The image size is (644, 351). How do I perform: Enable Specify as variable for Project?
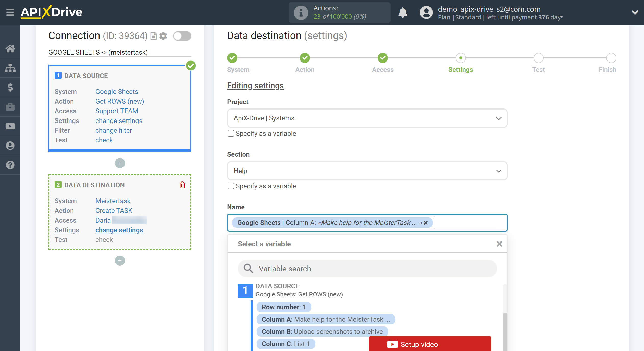(x=231, y=133)
